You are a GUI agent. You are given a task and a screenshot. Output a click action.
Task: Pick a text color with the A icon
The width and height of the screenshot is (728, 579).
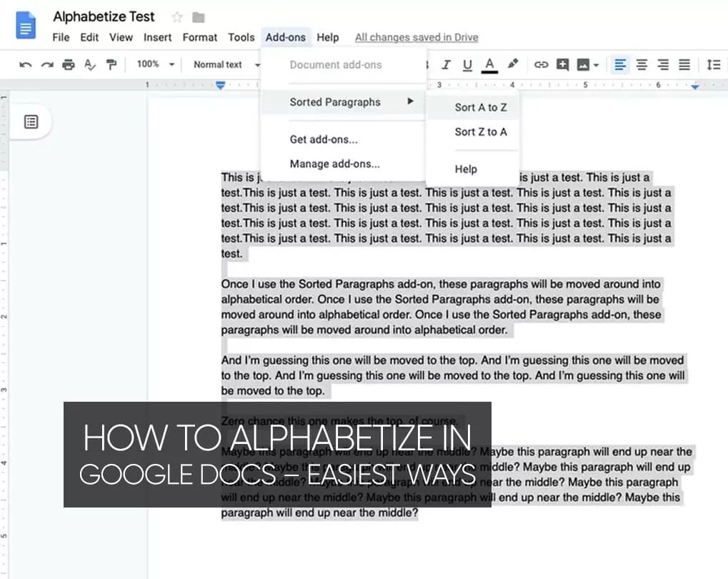(489, 64)
